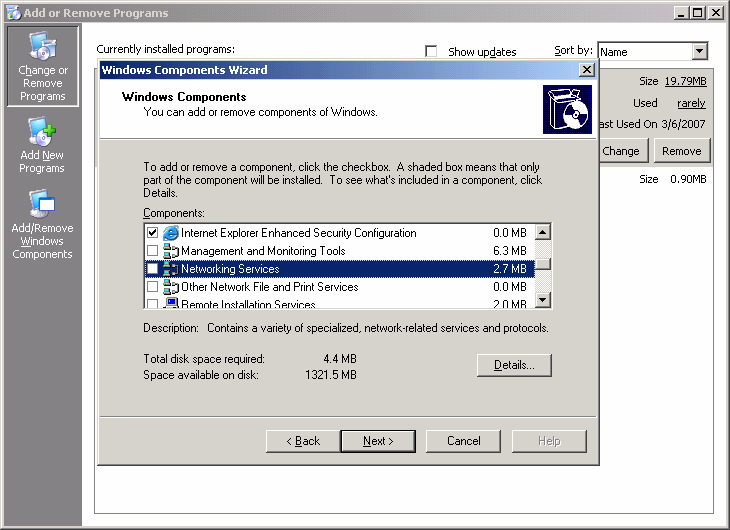
Task: Click the wizard software box and CD icon
Action: (x=567, y=109)
